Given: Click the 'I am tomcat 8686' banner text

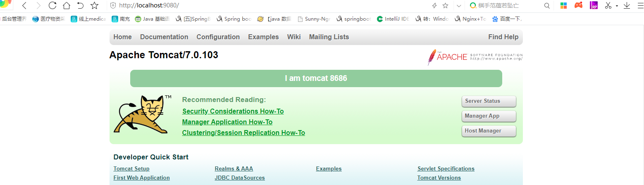Looking at the screenshot, I should pyautogui.click(x=316, y=78).
